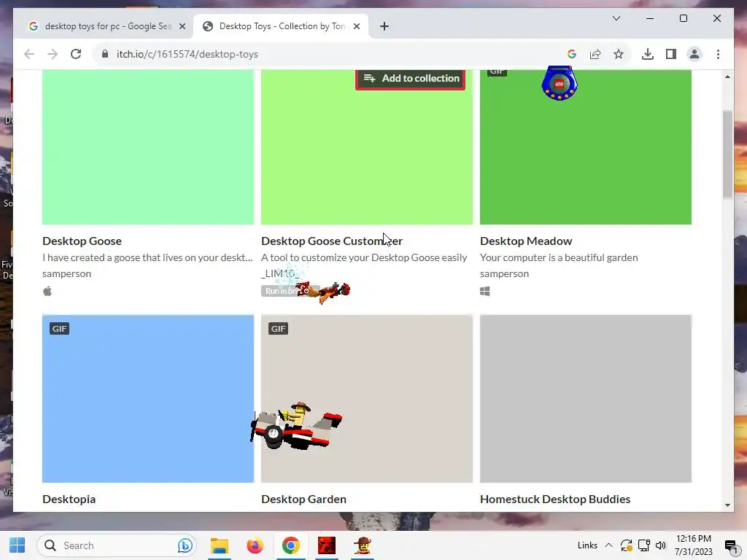Viewport: 747px width, 560px height.
Task: Click Add to collection button
Action: 410,78
